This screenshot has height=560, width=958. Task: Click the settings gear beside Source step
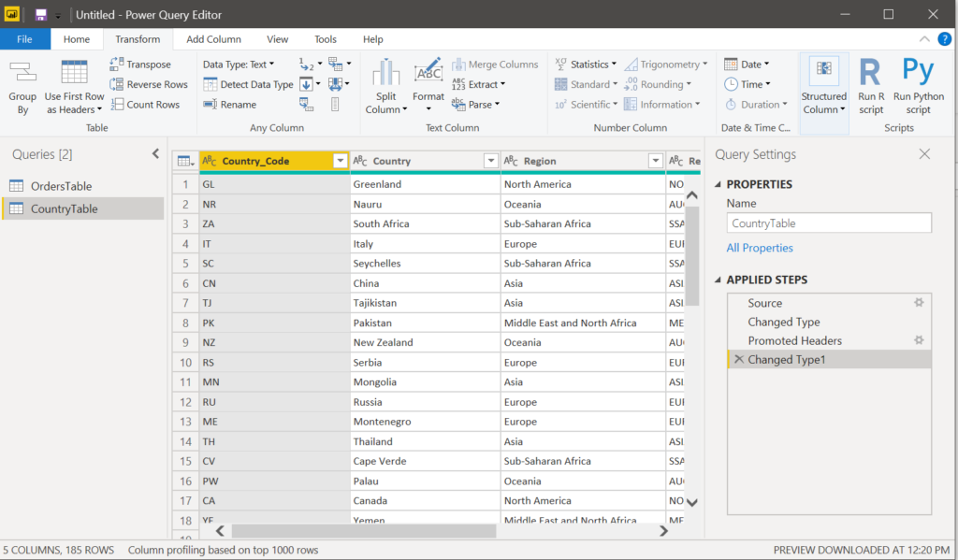coord(919,303)
